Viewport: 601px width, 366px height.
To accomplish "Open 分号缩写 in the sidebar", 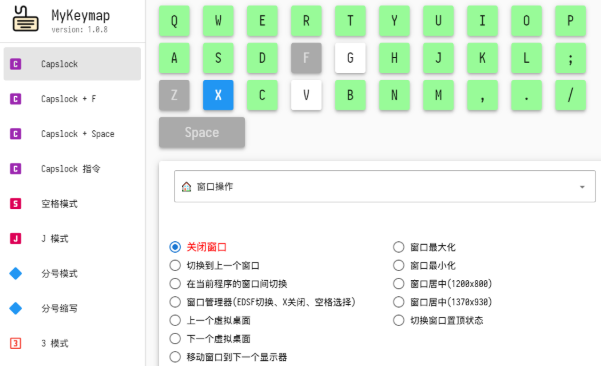I will 72,308.
